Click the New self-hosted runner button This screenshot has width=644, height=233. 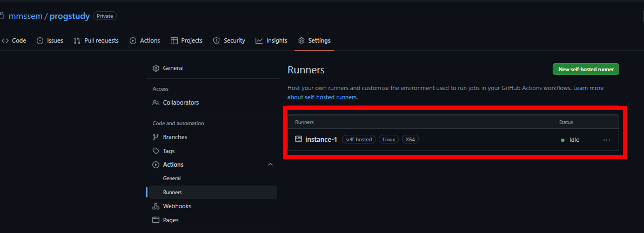586,70
